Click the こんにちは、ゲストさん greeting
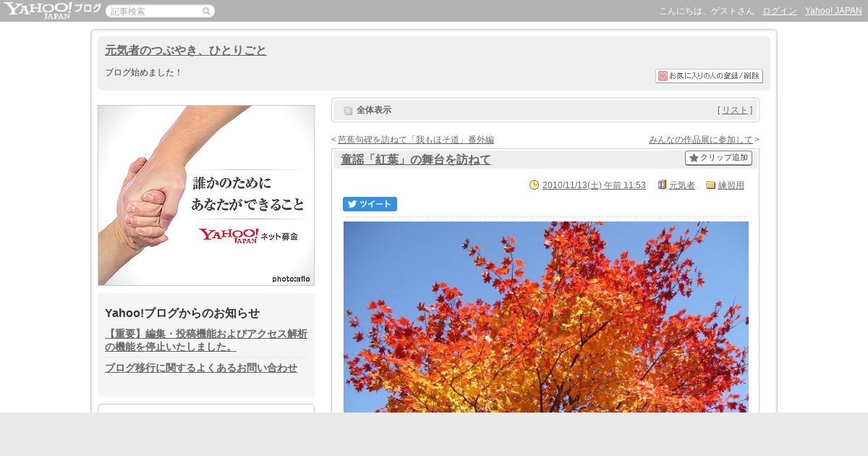 [x=706, y=11]
